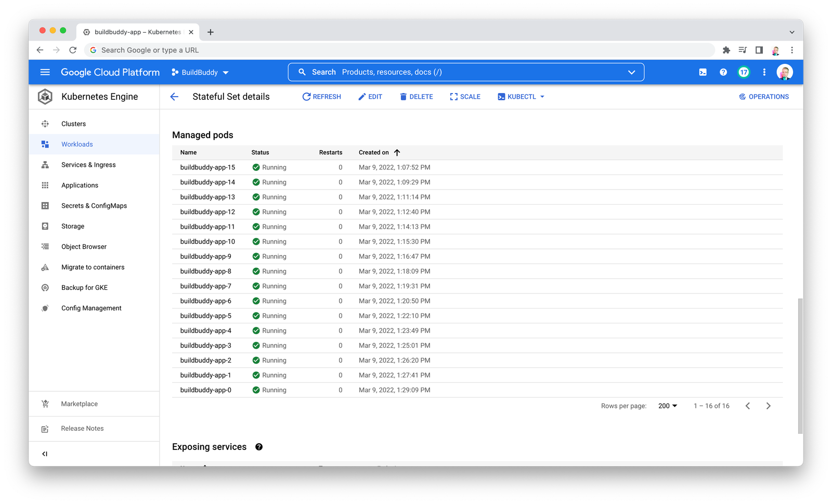
Task: Activate Cloud Shell terminal icon
Action: [x=703, y=72]
